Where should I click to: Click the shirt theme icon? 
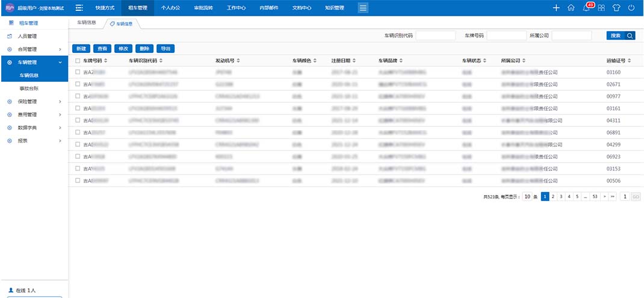tap(616, 8)
